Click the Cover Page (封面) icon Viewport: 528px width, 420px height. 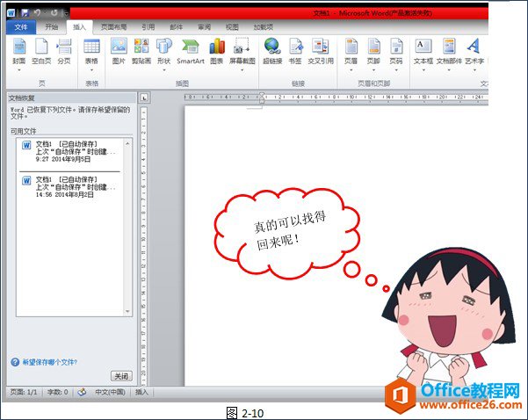click(19, 47)
